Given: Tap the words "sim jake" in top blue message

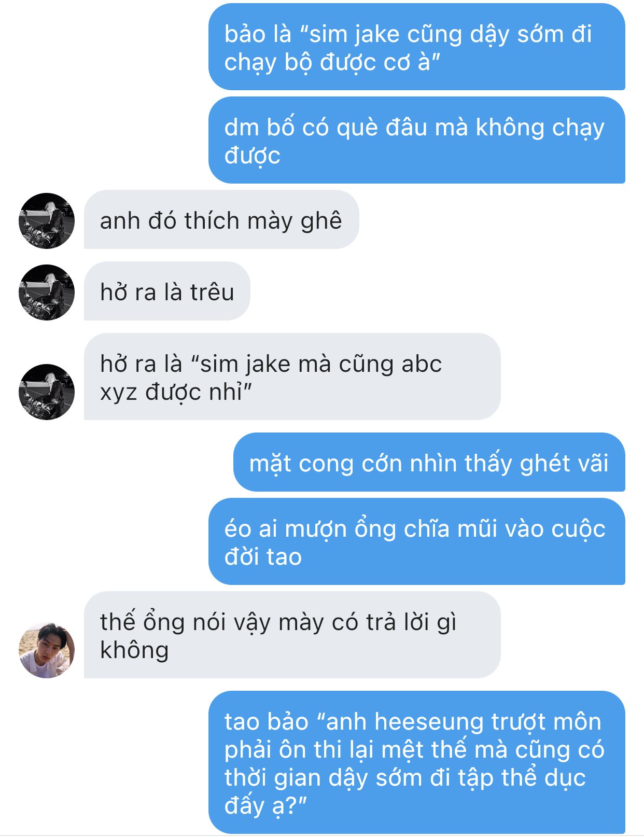Looking at the screenshot, I should pos(355,35).
